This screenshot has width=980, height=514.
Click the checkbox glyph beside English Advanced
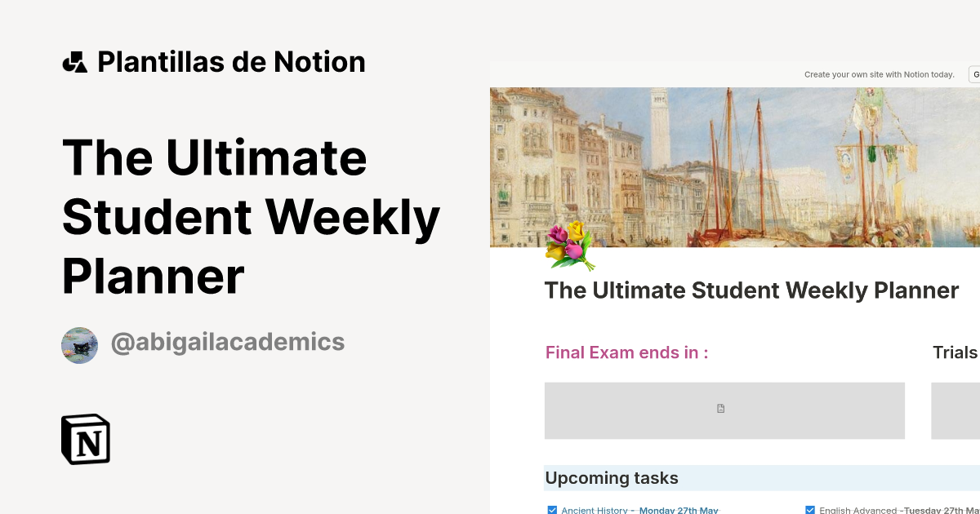click(810, 509)
